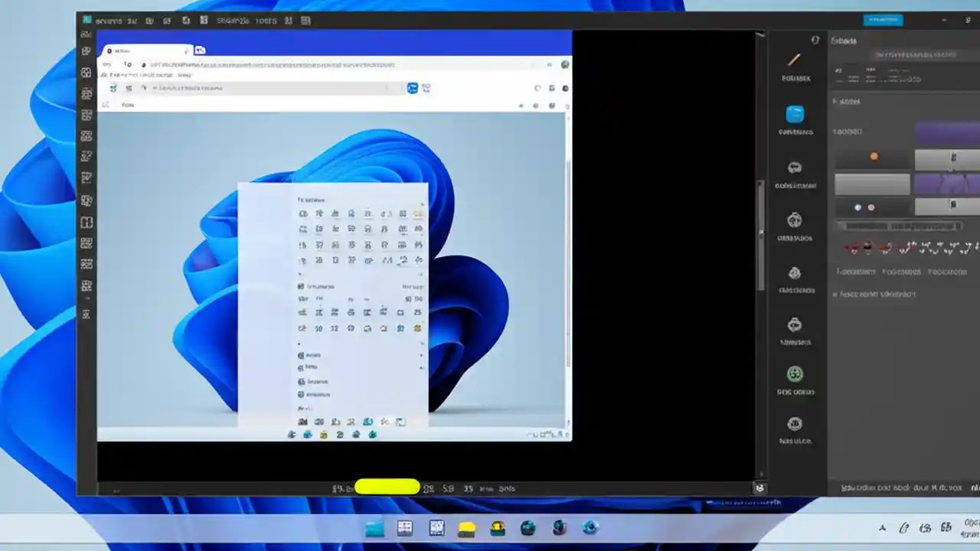Image resolution: width=980 pixels, height=551 pixels.
Task: Click the blue capture icon beside the browser tab
Action: click(200, 50)
